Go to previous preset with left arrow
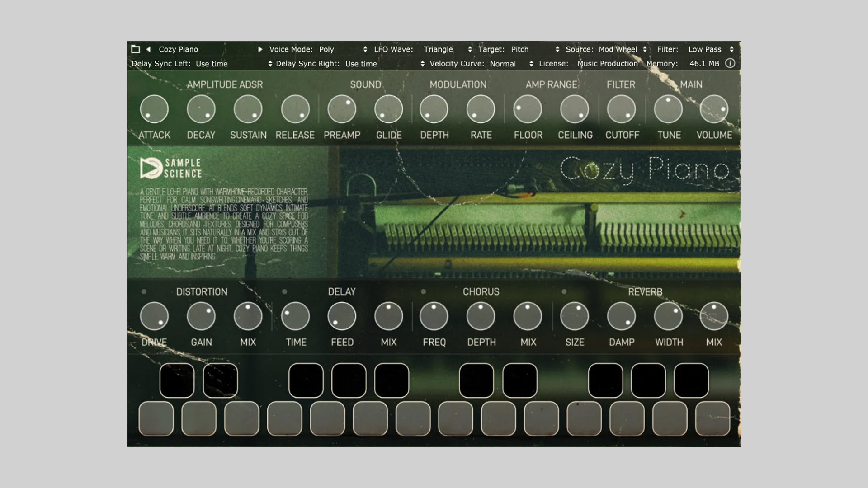868x488 pixels. pyautogui.click(x=148, y=49)
